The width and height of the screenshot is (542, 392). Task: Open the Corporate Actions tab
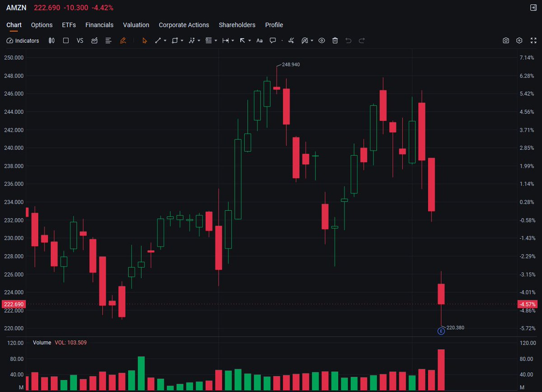184,25
